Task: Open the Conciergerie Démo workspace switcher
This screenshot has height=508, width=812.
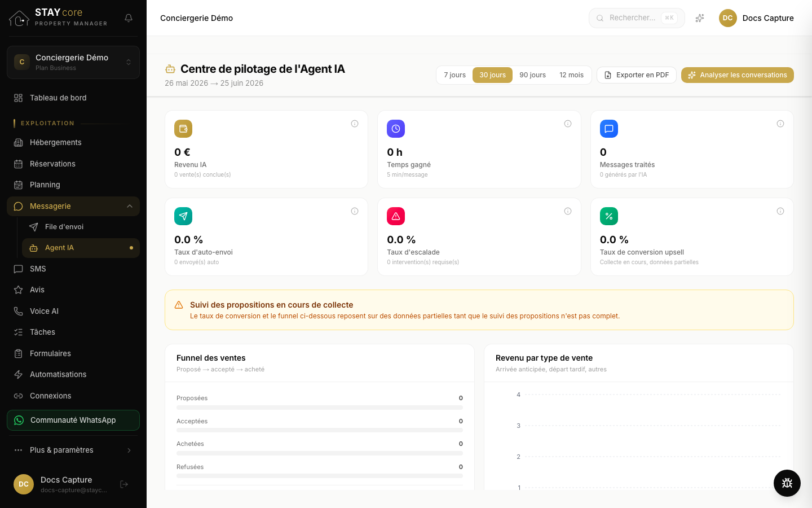Action: pyautogui.click(x=73, y=62)
